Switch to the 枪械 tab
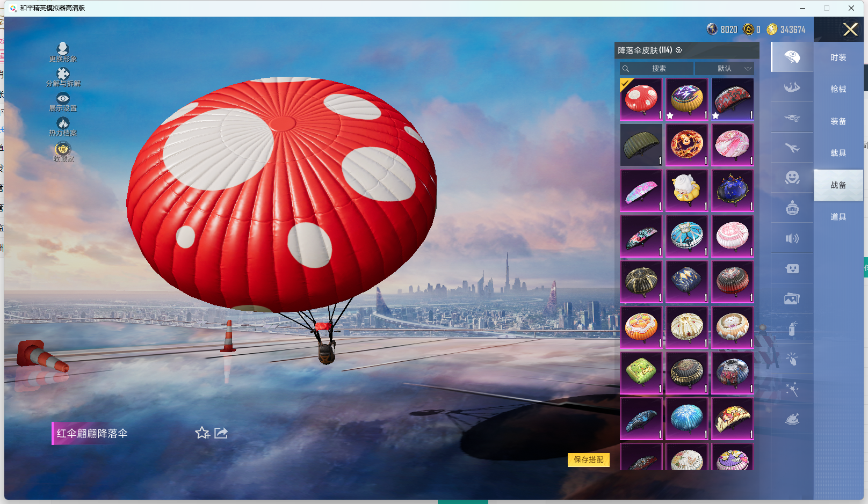 (838, 89)
